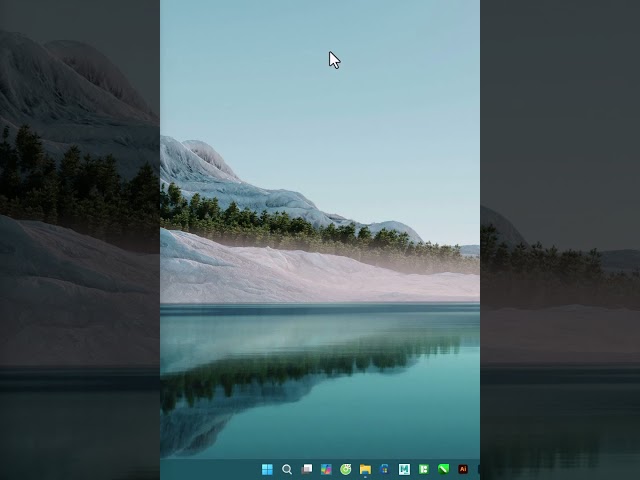The width and height of the screenshot is (640, 480).
Task: Open the Windows Start menu
Action: coord(267,469)
